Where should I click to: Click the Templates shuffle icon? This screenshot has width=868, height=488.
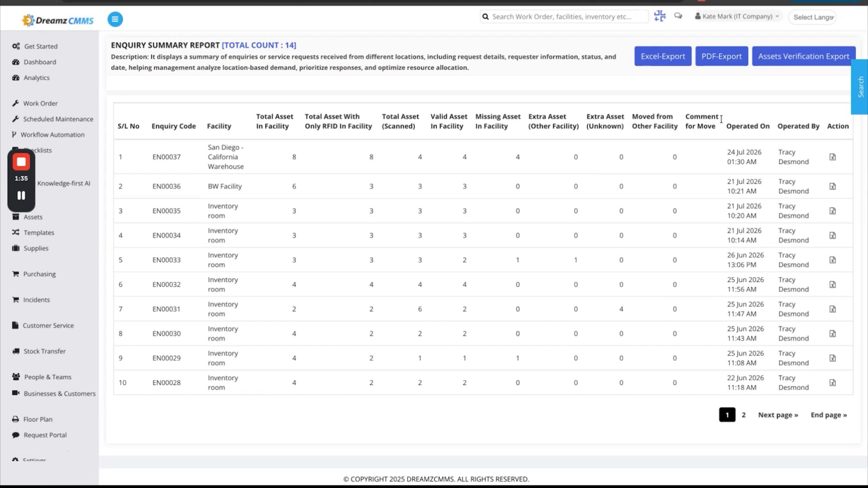16,232
